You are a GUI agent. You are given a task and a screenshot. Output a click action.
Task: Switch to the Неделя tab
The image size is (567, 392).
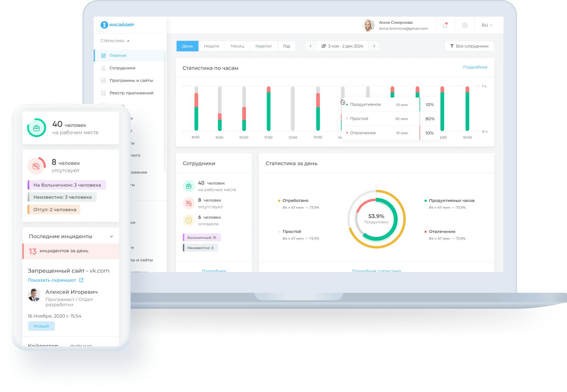point(211,46)
